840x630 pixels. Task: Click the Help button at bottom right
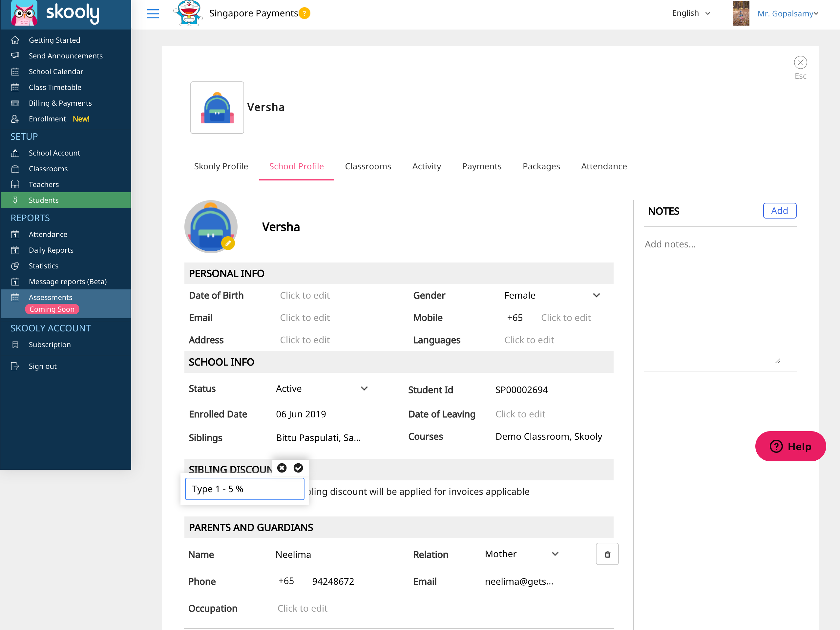tap(790, 446)
